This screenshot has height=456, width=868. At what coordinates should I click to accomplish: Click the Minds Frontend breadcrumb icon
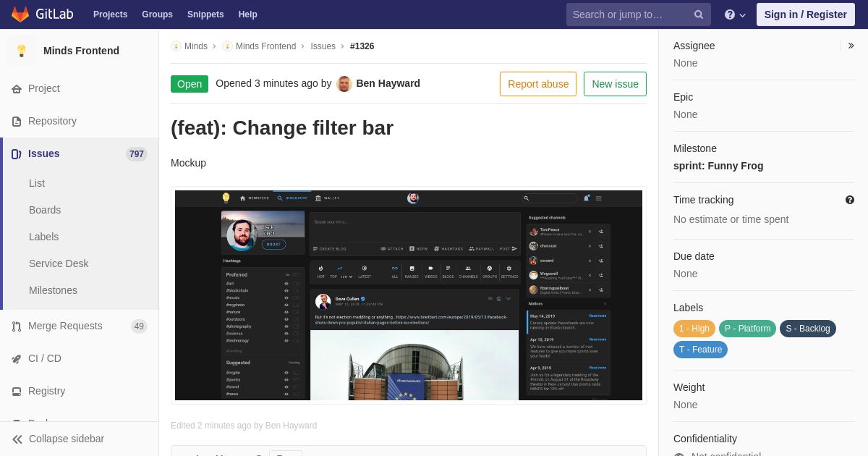tap(227, 46)
